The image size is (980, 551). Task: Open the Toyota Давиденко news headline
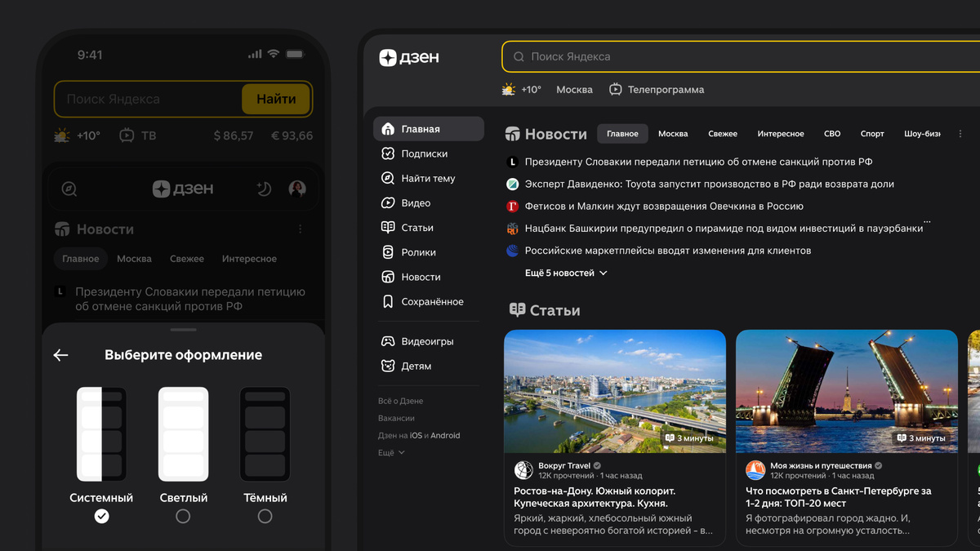[709, 184]
